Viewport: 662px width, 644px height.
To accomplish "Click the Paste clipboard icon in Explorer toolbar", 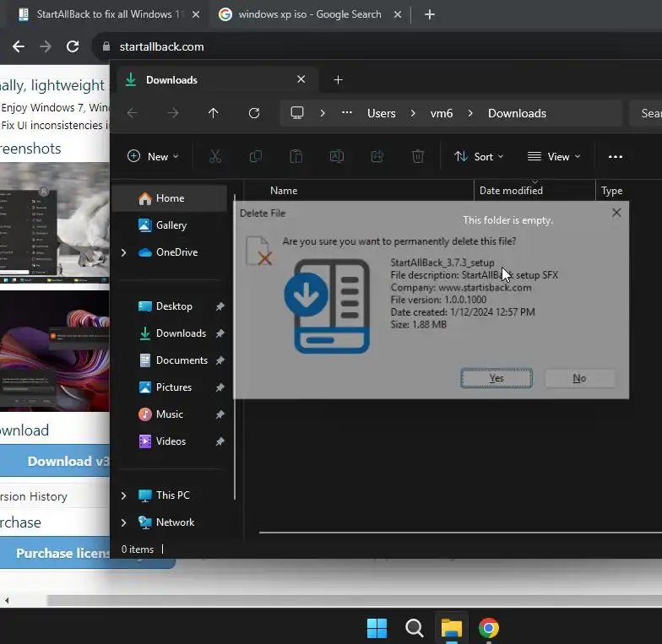I will pyautogui.click(x=296, y=157).
